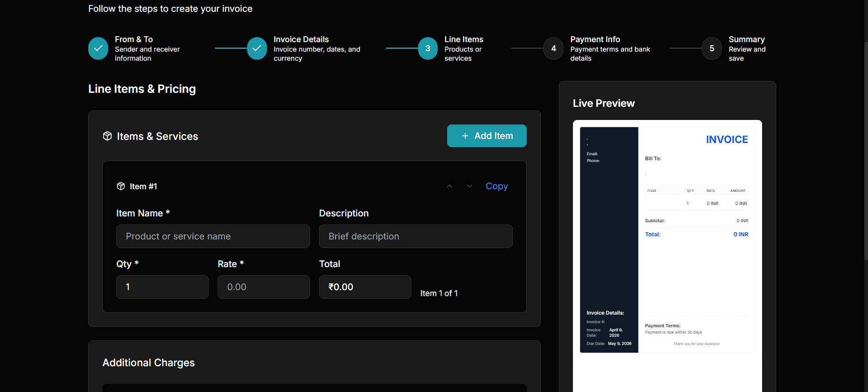Click the box icon beside Items & Services
868x392 pixels.
click(x=107, y=136)
